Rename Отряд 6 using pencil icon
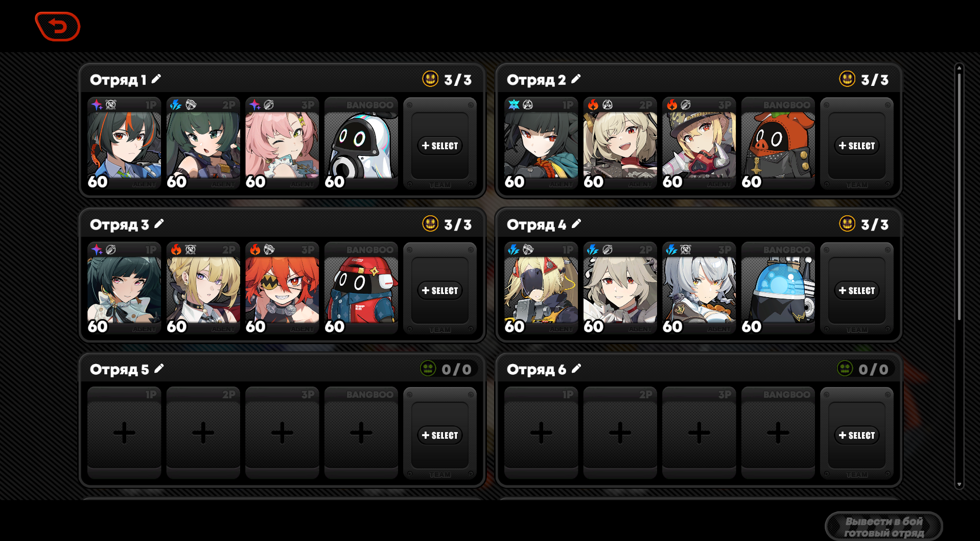 pyautogui.click(x=576, y=368)
